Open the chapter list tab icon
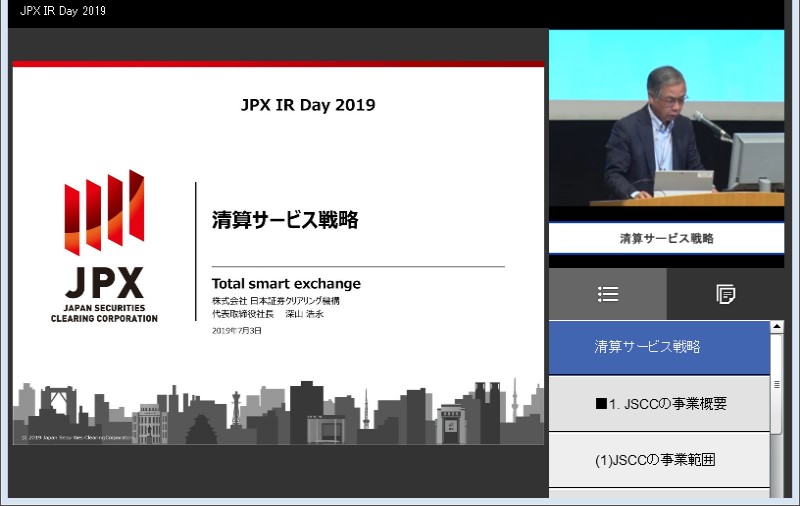This screenshot has height=506, width=800. [608, 294]
